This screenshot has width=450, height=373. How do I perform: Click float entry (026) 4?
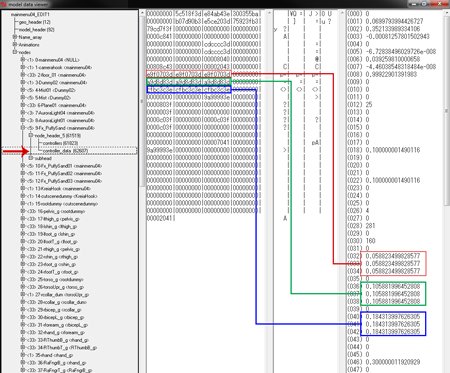[x=358, y=211]
